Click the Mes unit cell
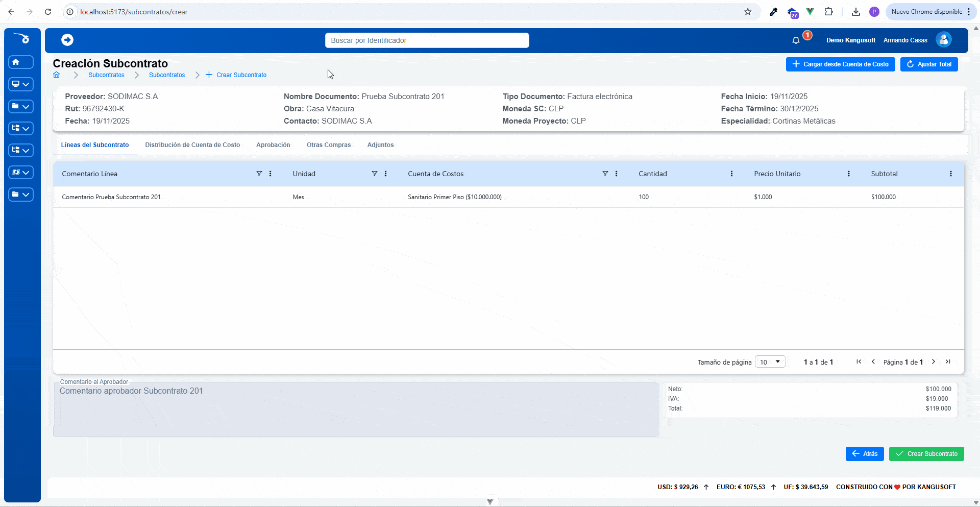This screenshot has height=507, width=980. (x=299, y=197)
